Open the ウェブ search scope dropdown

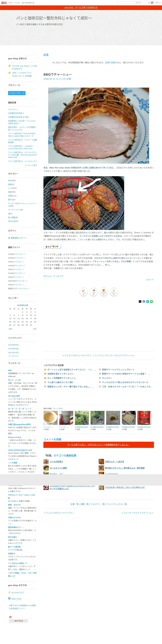coord(142,3)
